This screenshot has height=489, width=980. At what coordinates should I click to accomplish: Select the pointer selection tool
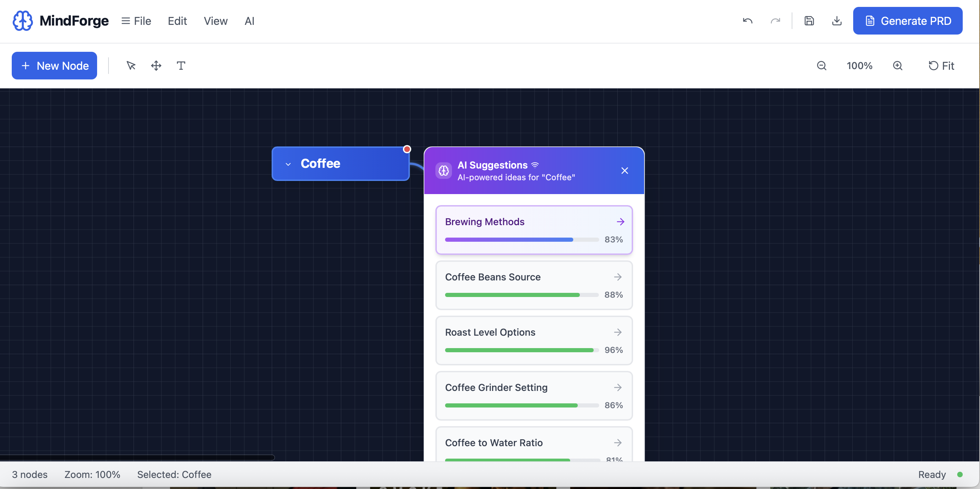[x=131, y=65]
